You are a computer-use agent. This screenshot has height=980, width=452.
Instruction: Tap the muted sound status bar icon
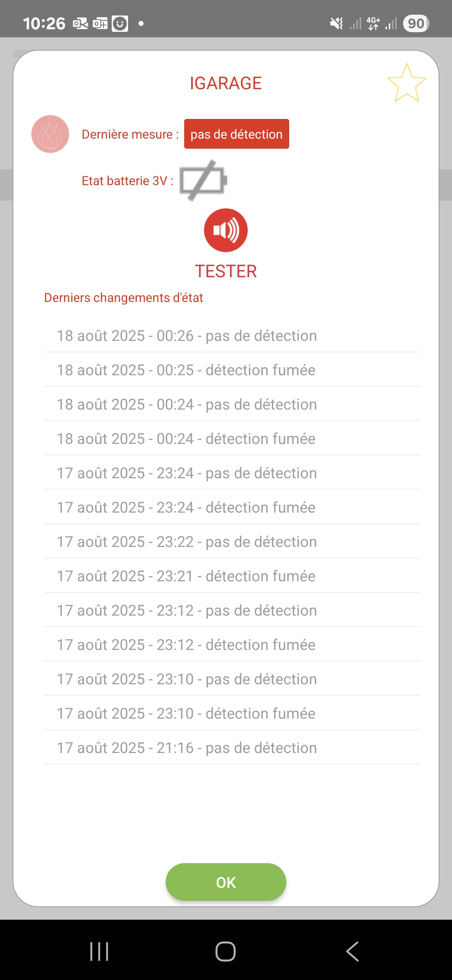336,23
